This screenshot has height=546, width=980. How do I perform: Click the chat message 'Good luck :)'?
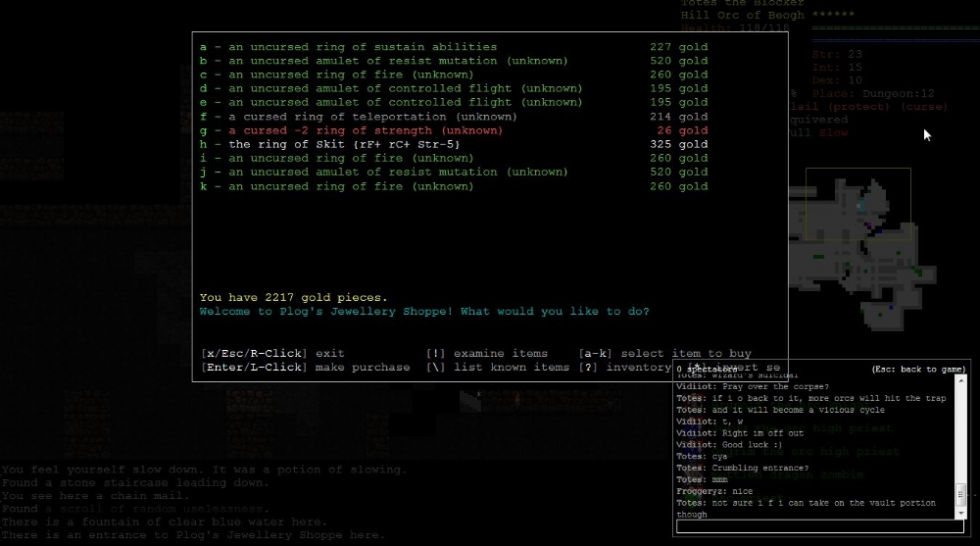click(729, 445)
